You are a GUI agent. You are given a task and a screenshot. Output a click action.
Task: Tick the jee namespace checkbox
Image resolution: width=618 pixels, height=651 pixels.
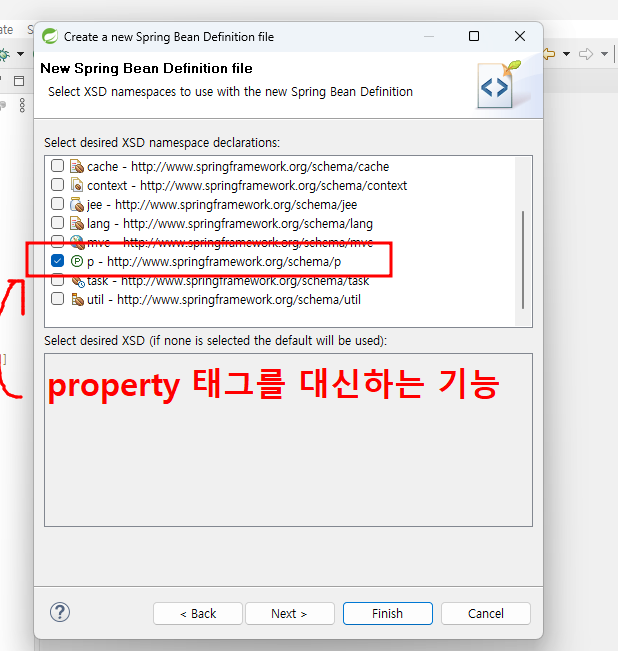click(x=57, y=204)
